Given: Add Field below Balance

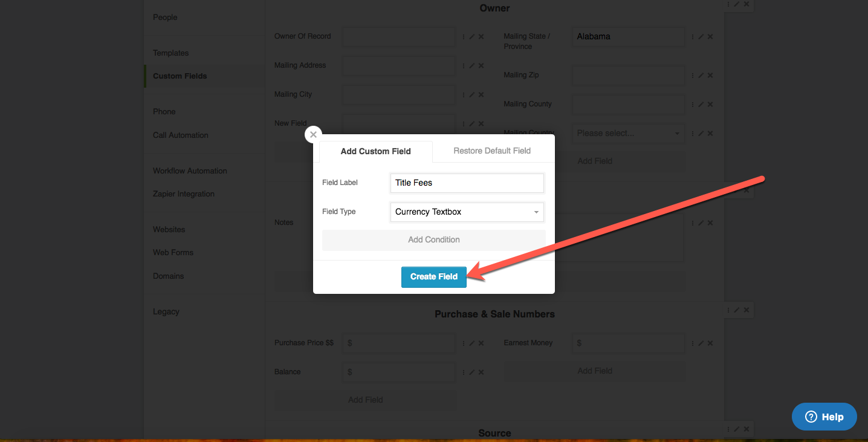Looking at the screenshot, I should tap(365, 400).
